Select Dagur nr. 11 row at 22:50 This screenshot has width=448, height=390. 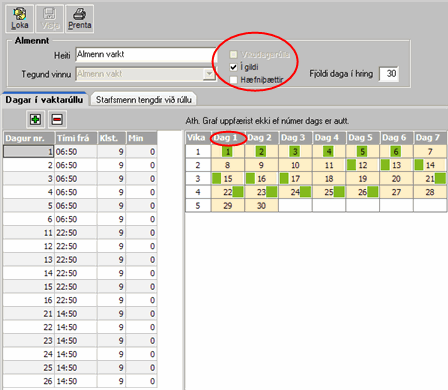click(x=80, y=233)
